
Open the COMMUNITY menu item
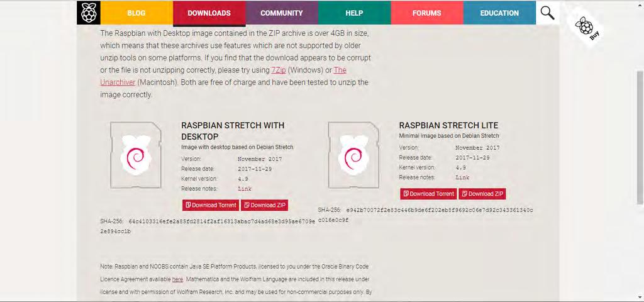[282, 13]
